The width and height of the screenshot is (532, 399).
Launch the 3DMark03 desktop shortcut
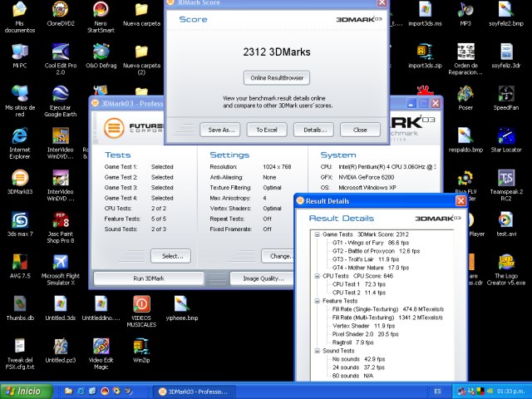click(19, 178)
